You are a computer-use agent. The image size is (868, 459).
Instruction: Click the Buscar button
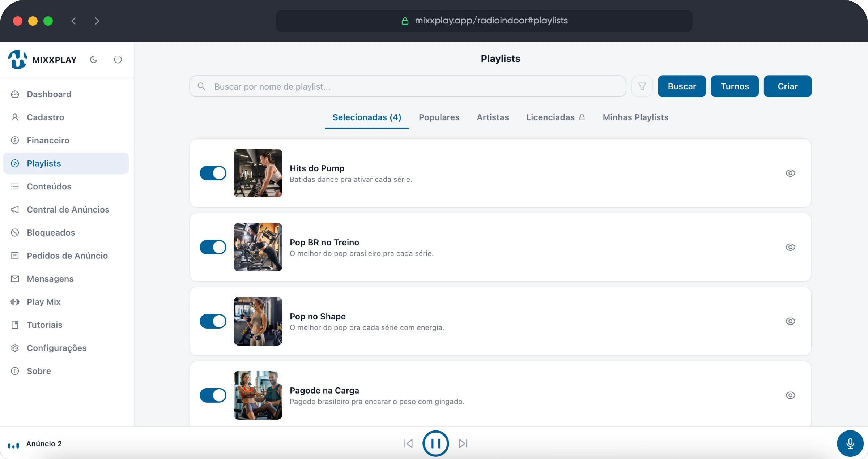pos(682,86)
